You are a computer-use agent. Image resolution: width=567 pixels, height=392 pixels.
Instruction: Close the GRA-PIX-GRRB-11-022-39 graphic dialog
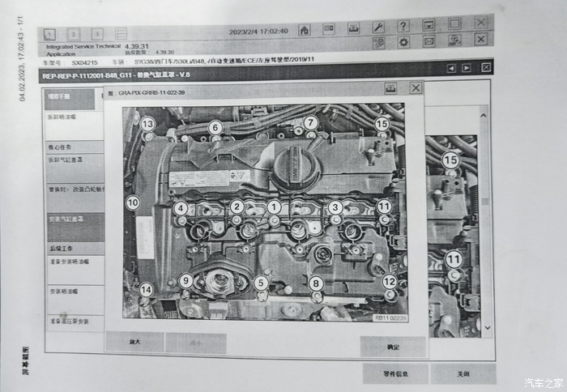tap(416, 87)
